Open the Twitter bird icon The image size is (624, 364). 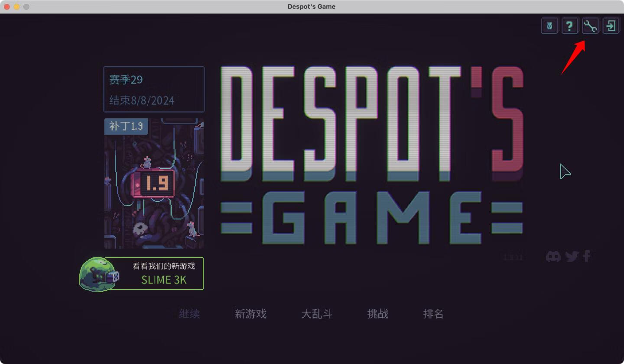572,256
